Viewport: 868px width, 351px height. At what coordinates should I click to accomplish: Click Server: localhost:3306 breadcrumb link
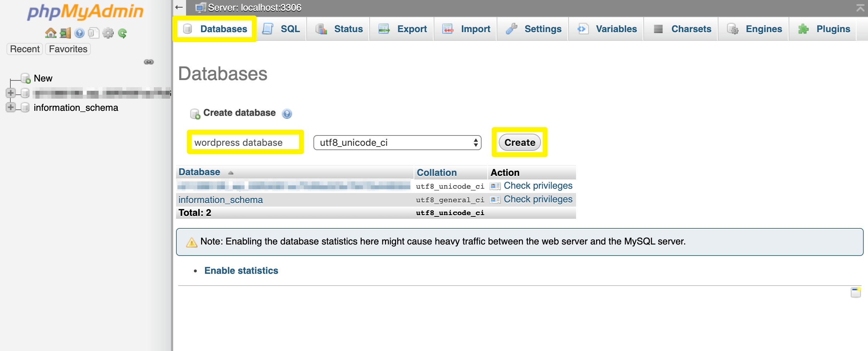(x=255, y=8)
